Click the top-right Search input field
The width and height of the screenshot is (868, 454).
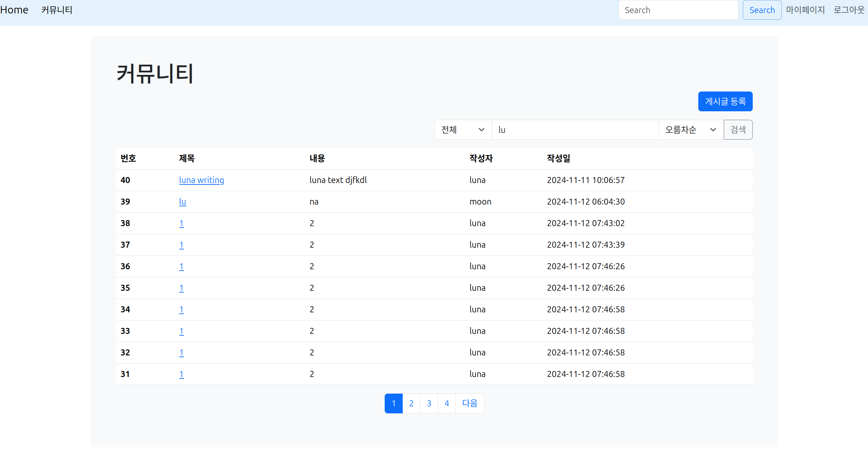point(677,10)
